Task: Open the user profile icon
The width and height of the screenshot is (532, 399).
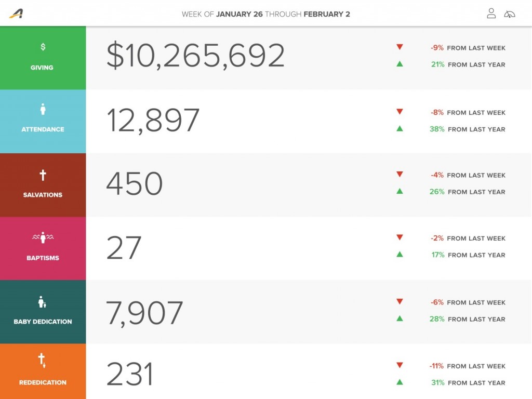Action: (x=491, y=14)
